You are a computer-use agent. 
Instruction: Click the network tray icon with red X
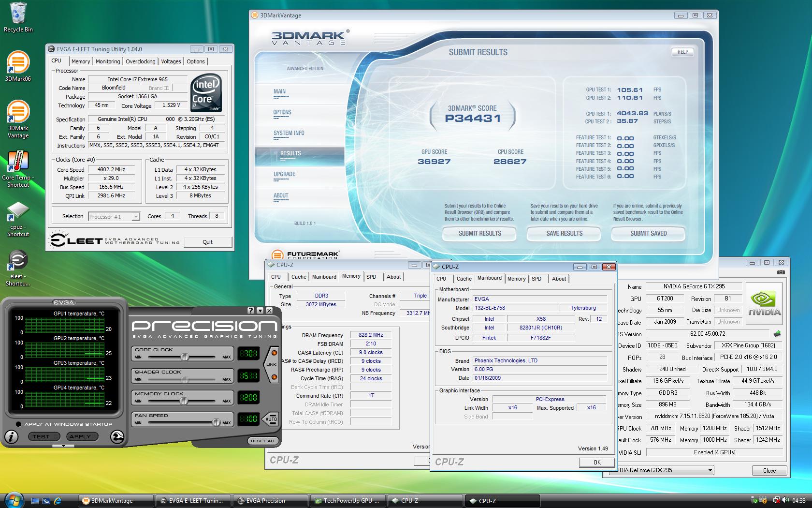point(777,500)
